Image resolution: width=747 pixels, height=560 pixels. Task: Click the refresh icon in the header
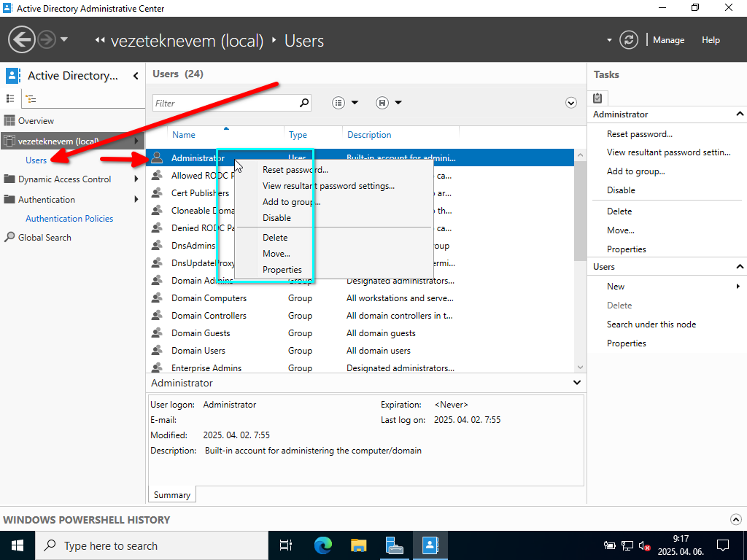click(629, 40)
